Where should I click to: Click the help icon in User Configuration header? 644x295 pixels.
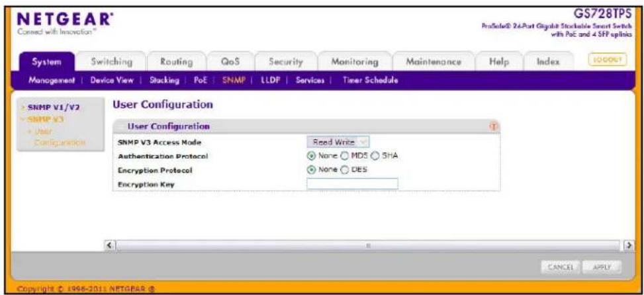coord(493,127)
